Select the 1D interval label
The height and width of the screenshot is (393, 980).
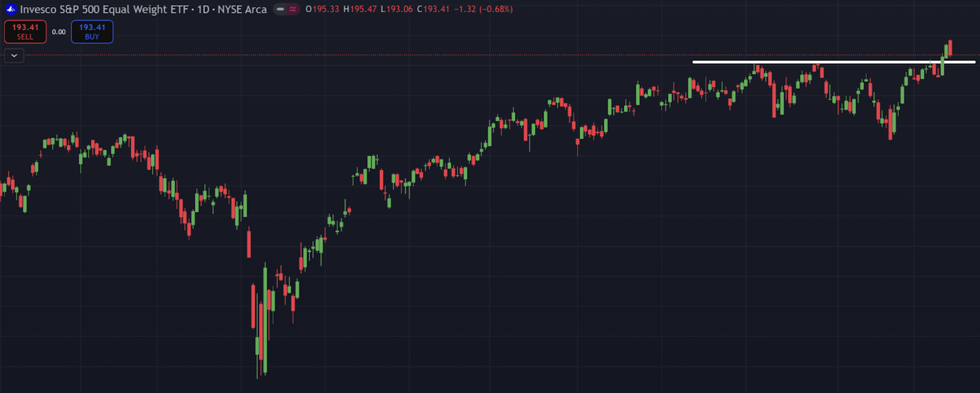203,9
